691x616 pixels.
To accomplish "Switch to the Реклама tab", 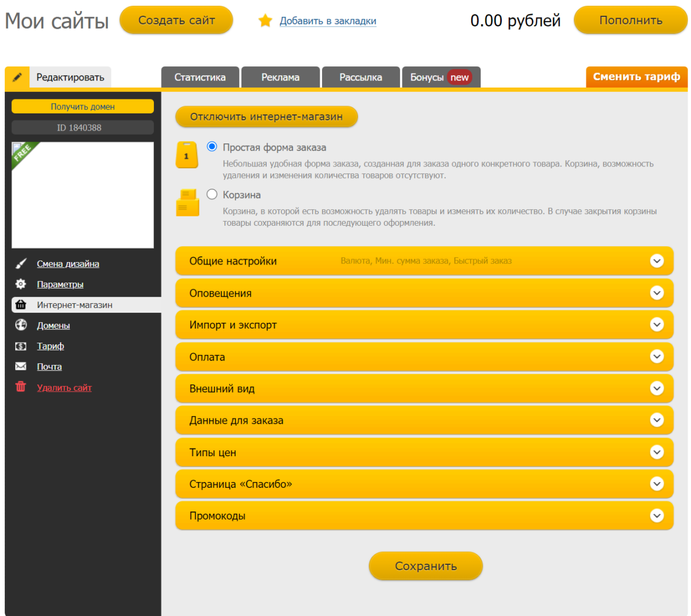I will [280, 77].
